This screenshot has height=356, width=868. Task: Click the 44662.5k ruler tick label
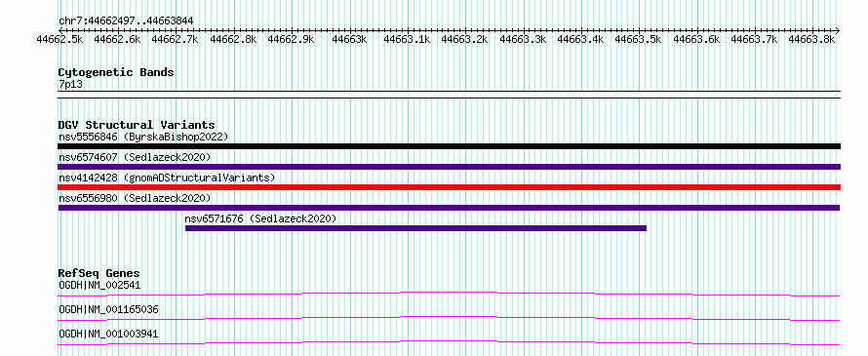pos(59,39)
